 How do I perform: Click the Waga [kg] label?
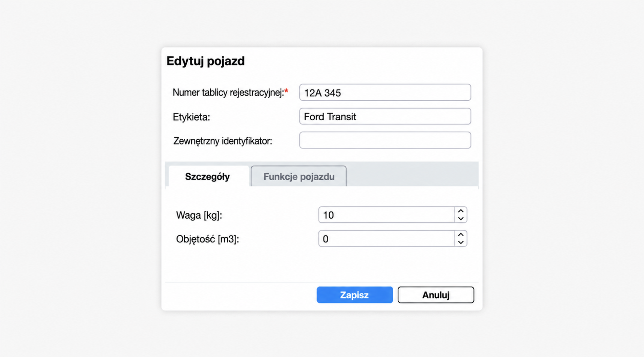[x=199, y=215]
